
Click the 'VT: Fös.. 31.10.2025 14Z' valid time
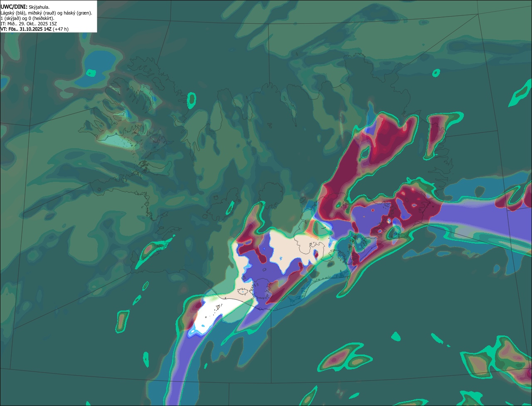[26, 29]
